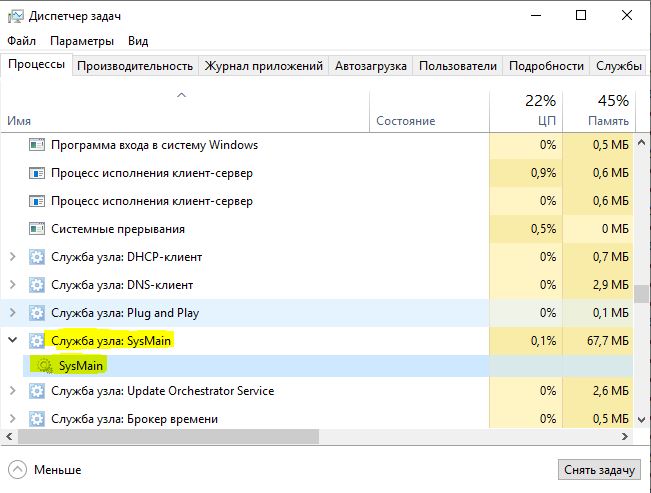Viewport: 651px width, 493px height.
Task: Click the 0,1 МБ memory value
Action: (x=610, y=313)
